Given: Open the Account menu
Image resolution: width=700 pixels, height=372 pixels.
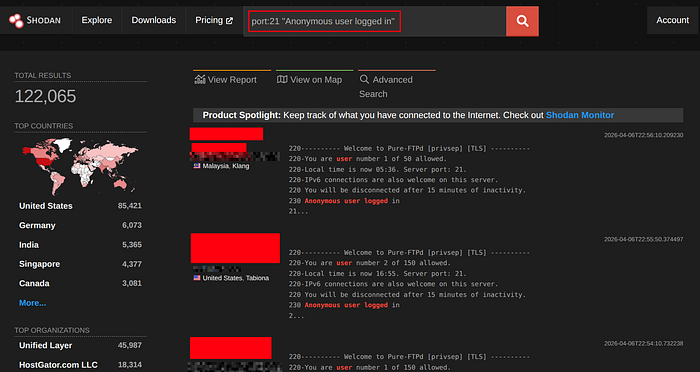Looking at the screenshot, I should 672,20.
